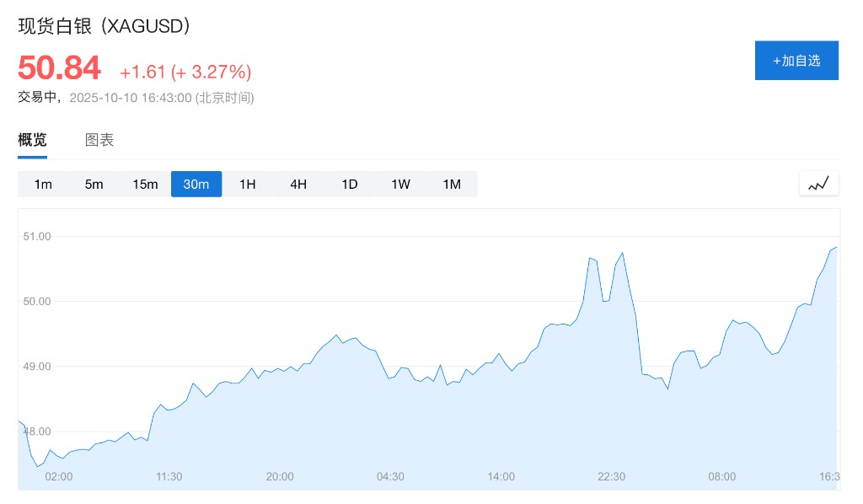Click the +1.61 (+3.27%) change figure
This screenshot has height=504, width=863.
[x=185, y=72]
